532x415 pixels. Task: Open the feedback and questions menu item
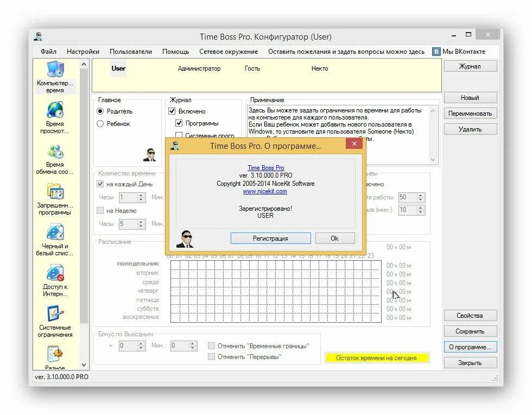point(346,52)
